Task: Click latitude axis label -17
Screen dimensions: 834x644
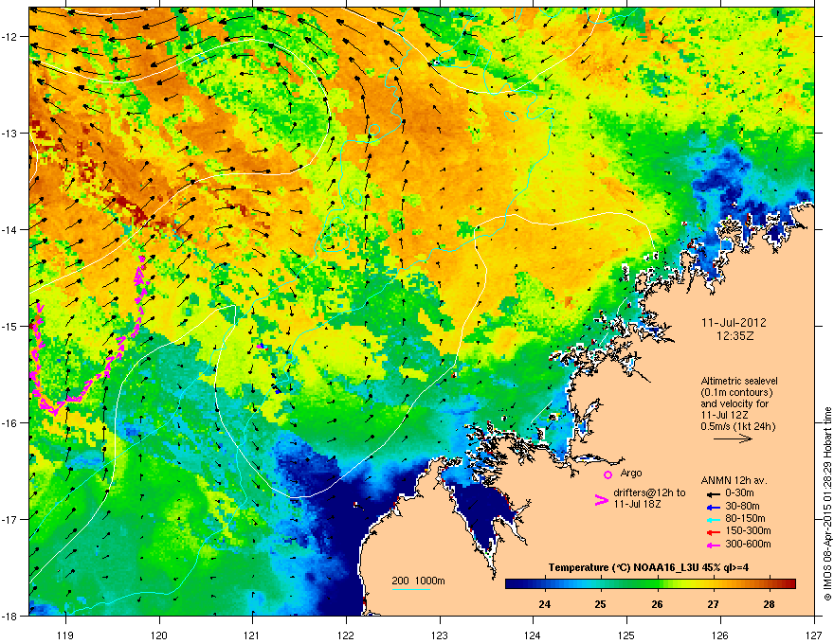Action: click(10, 519)
